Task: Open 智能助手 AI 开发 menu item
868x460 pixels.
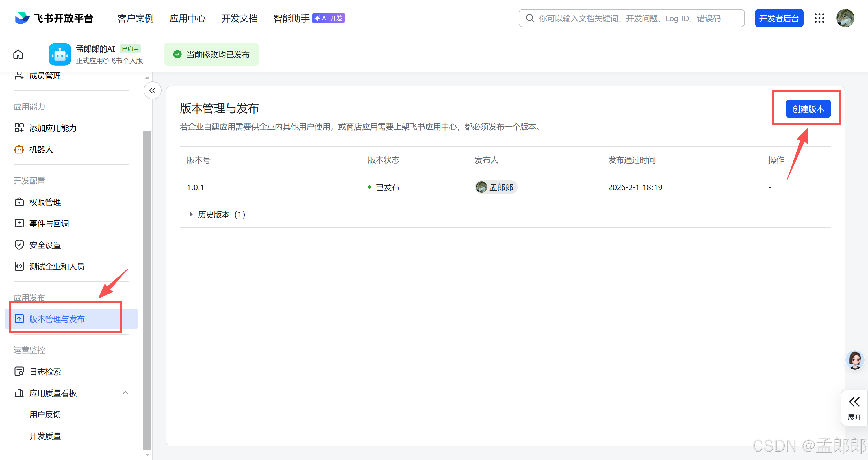Action: 309,18
